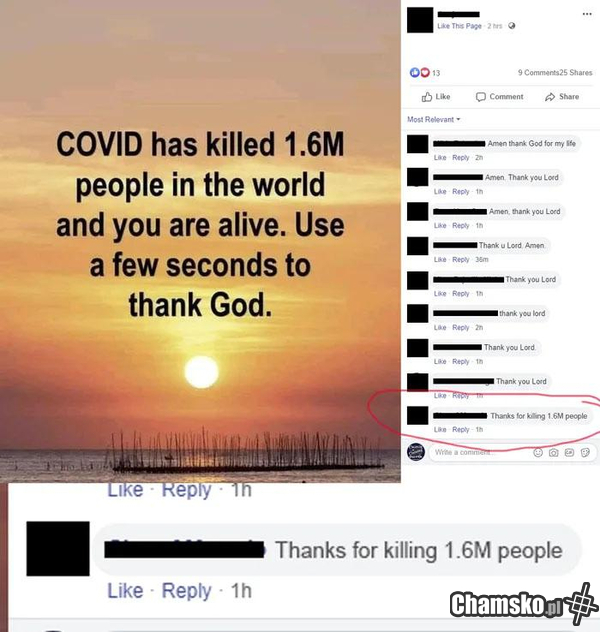This screenshot has height=632, width=600.
Task: Click Reply under enlarged bottom comment
Action: 186,591
